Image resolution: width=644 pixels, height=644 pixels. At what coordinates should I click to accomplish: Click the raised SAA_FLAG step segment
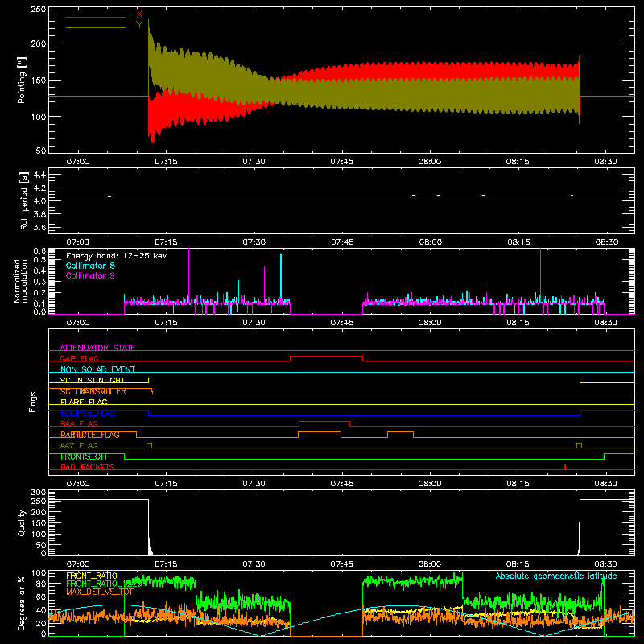[324, 421]
